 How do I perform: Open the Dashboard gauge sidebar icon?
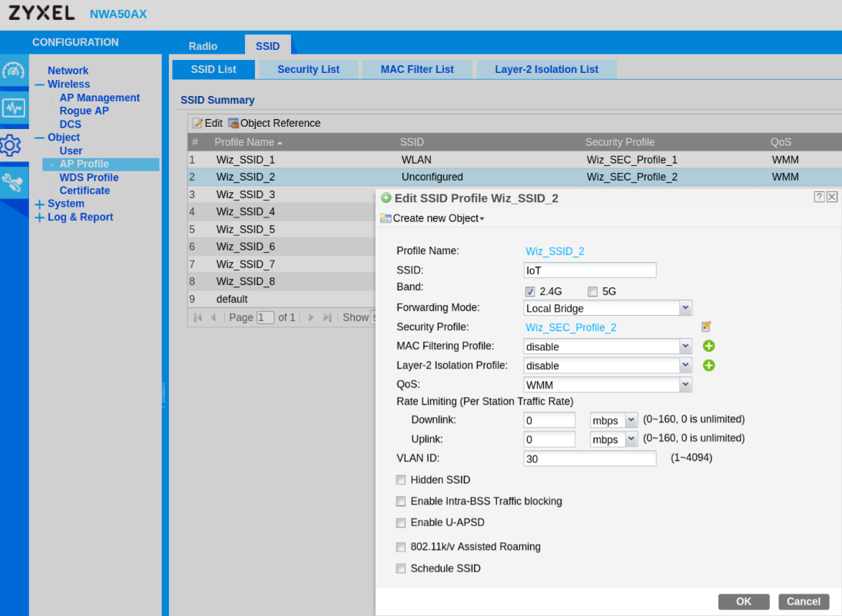[13, 71]
